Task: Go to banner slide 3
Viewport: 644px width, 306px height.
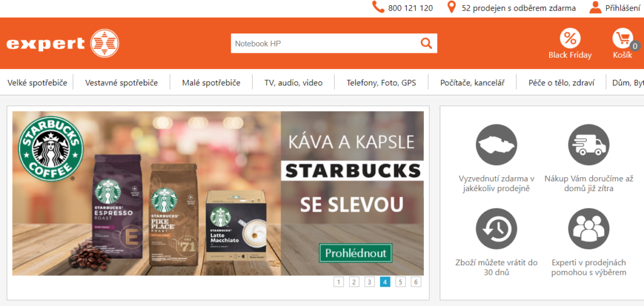Action: click(x=370, y=281)
